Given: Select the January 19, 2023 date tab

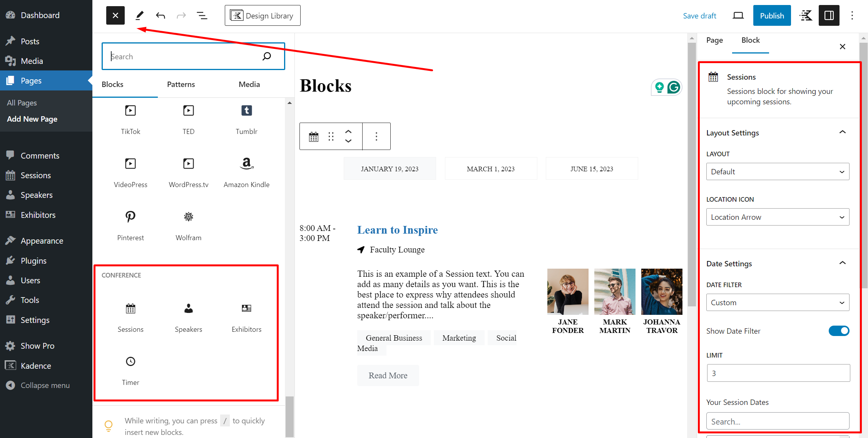Looking at the screenshot, I should [x=390, y=169].
